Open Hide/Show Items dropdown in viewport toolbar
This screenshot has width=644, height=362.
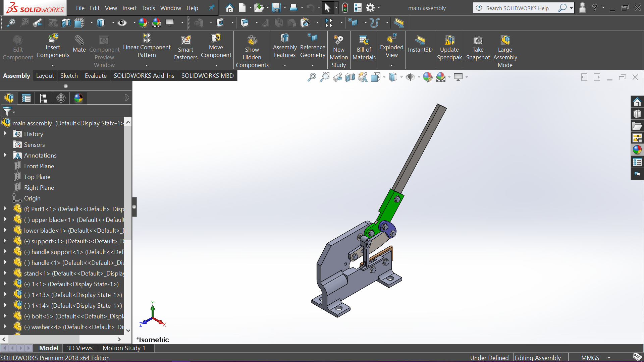(419, 77)
